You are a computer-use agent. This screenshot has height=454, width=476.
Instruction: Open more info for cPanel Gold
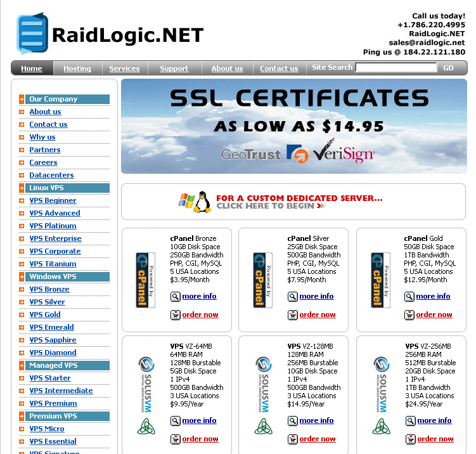pyautogui.click(x=433, y=296)
